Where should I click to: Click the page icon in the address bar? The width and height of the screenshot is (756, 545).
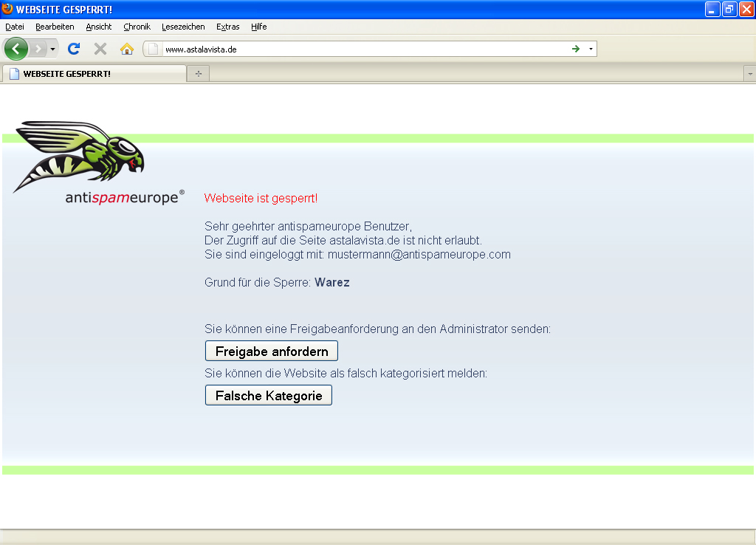point(154,49)
